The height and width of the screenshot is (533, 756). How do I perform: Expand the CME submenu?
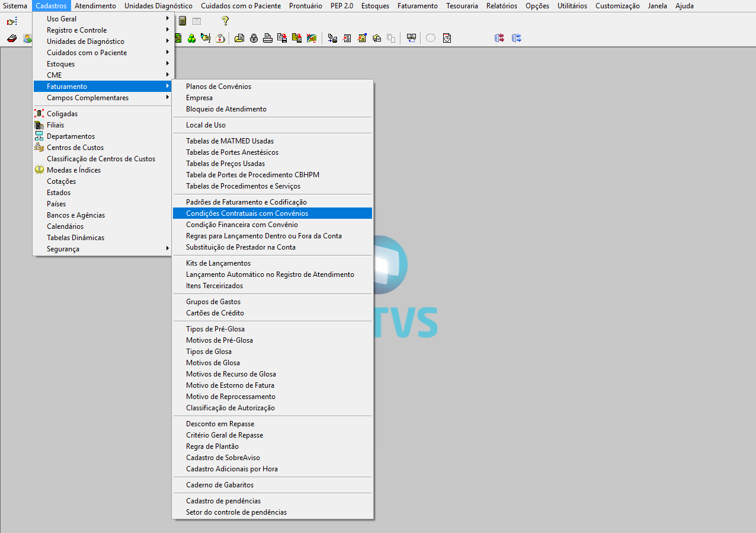[x=102, y=75]
